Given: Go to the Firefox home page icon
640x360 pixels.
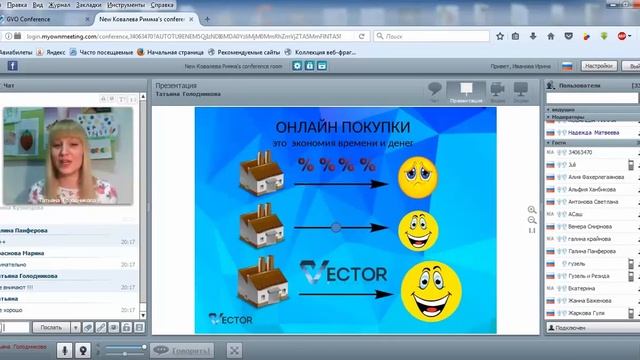Looking at the screenshot, I should [551, 36].
